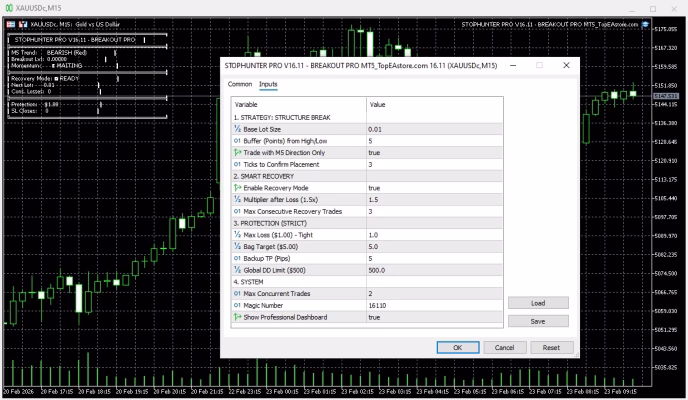Screen dimensions: 688x400
Task: Edit Global DD Limit value 500.0
Action: (x=434, y=270)
